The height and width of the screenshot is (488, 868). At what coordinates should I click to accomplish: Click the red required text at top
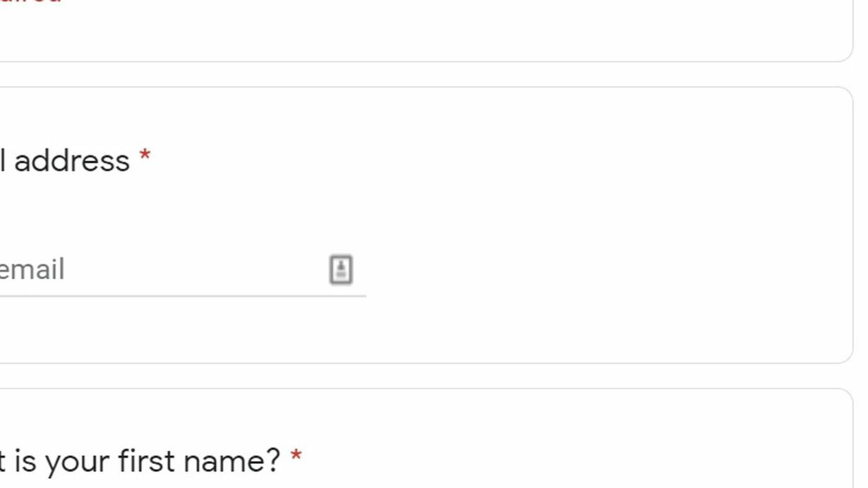(32, 2)
